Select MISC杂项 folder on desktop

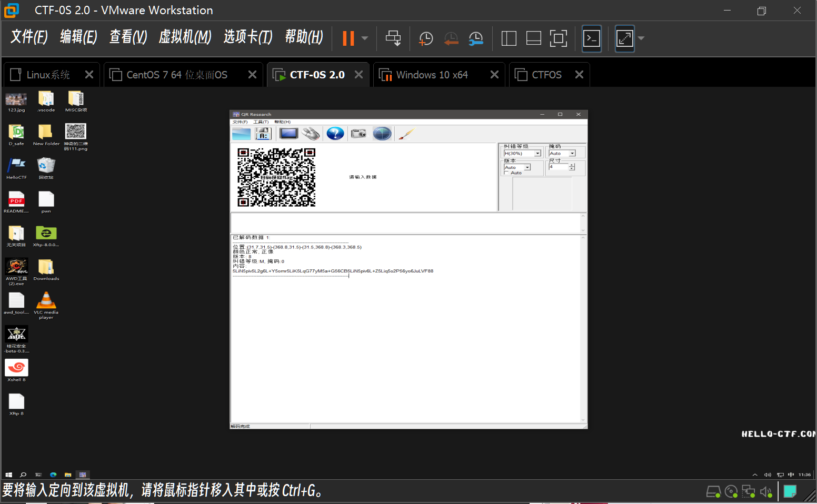[76, 103]
